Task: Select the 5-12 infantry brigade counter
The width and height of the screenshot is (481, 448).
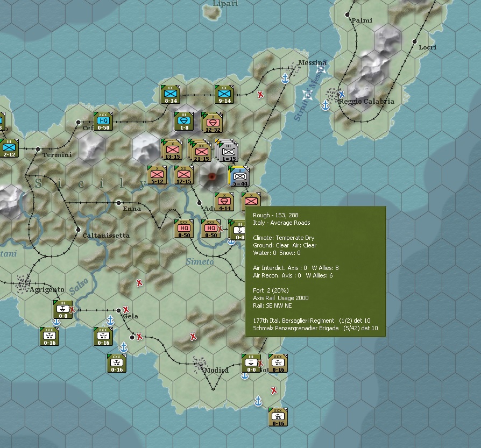Action: [x=157, y=175]
